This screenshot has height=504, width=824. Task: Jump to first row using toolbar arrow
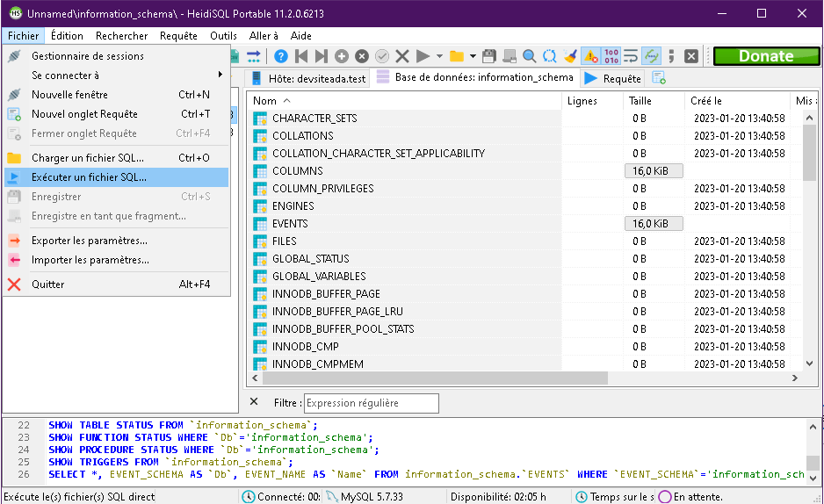click(x=301, y=56)
